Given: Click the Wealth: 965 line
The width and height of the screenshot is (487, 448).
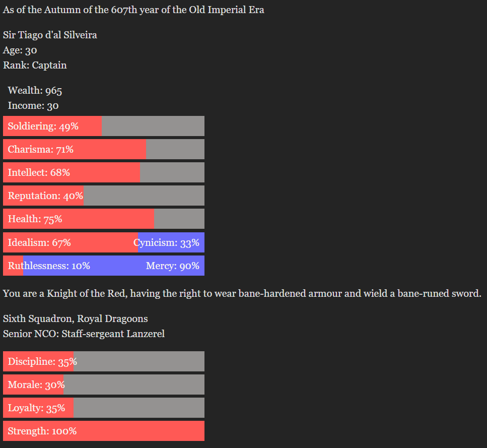Looking at the screenshot, I should (35, 91).
